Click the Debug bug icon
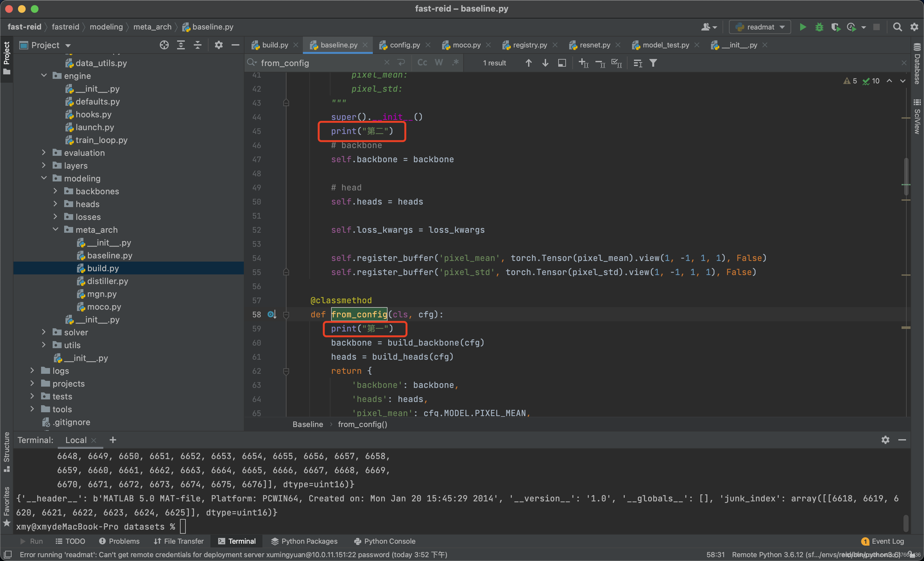This screenshot has height=561, width=924. click(x=819, y=27)
